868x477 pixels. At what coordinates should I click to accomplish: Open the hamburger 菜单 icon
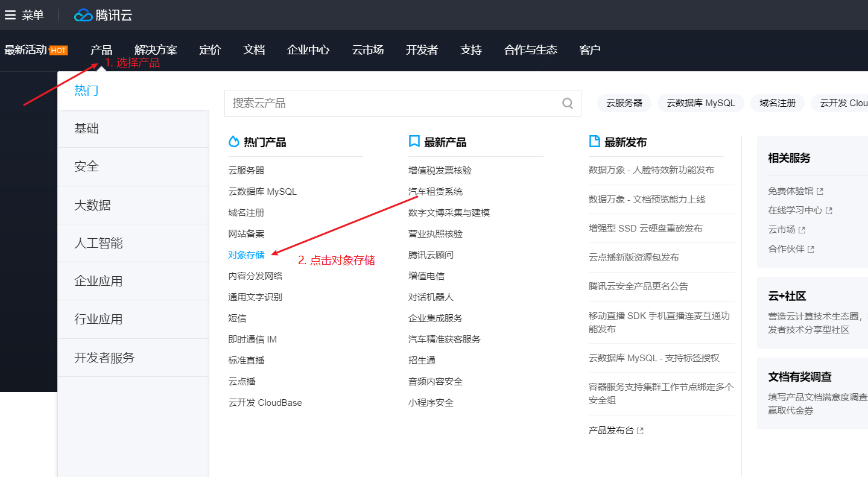[10, 15]
